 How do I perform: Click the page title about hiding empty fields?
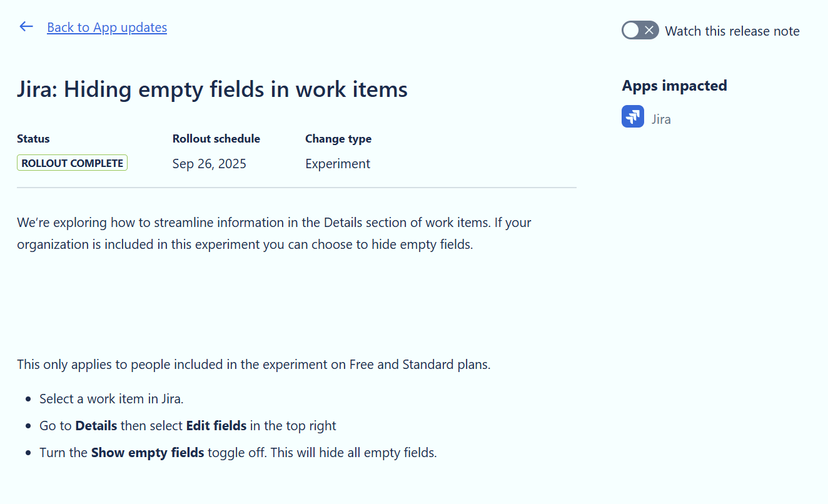tap(212, 89)
